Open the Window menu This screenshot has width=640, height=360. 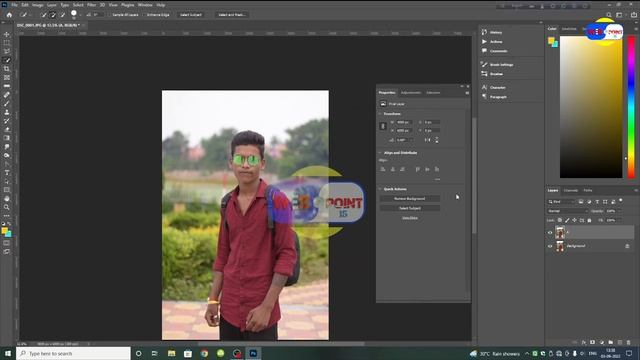tap(145, 5)
